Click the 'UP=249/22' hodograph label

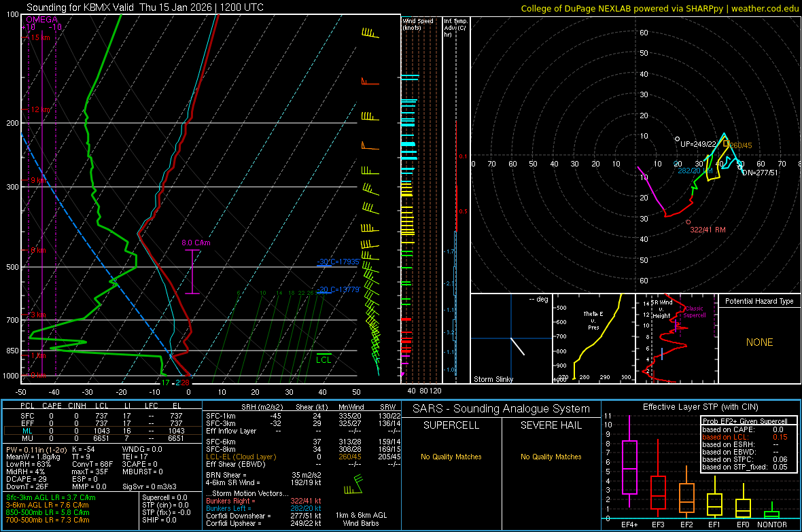pyautogui.click(x=698, y=144)
